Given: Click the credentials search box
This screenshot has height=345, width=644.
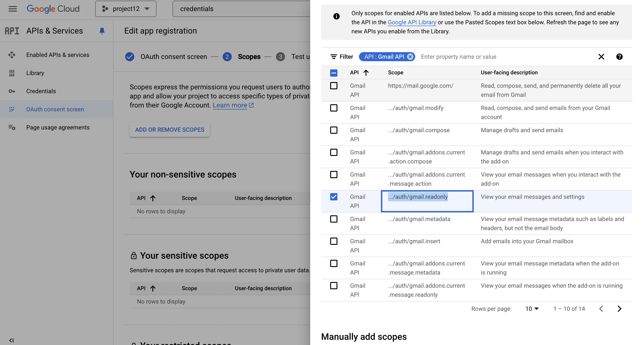Looking at the screenshot, I should point(241,9).
